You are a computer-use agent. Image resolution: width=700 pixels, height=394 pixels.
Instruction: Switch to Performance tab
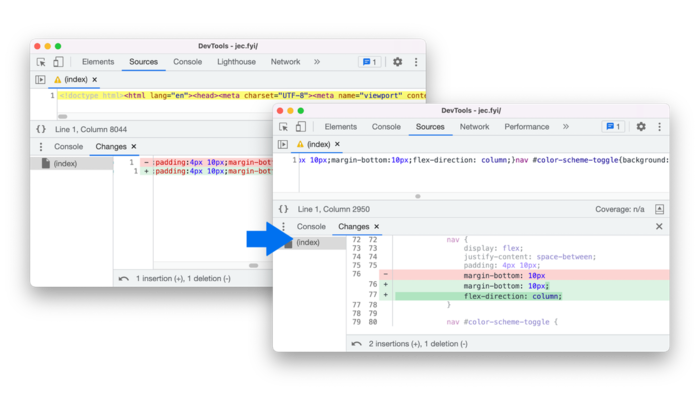(526, 127)
